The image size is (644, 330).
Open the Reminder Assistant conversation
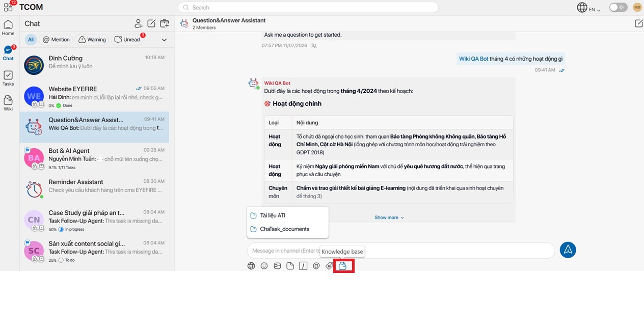point(95,189)
